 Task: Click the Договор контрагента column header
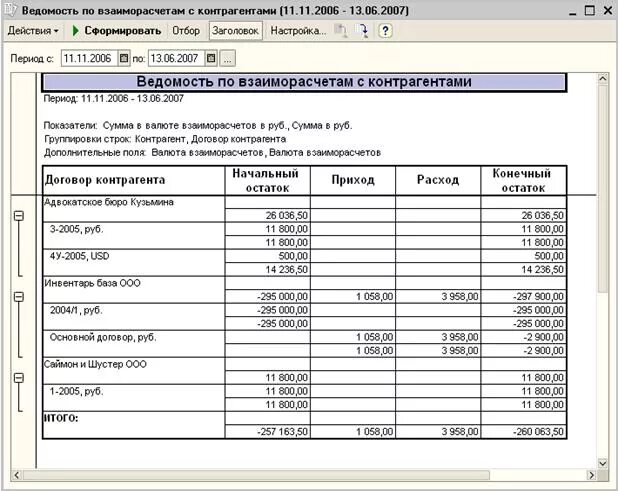(x=134, y=180)
